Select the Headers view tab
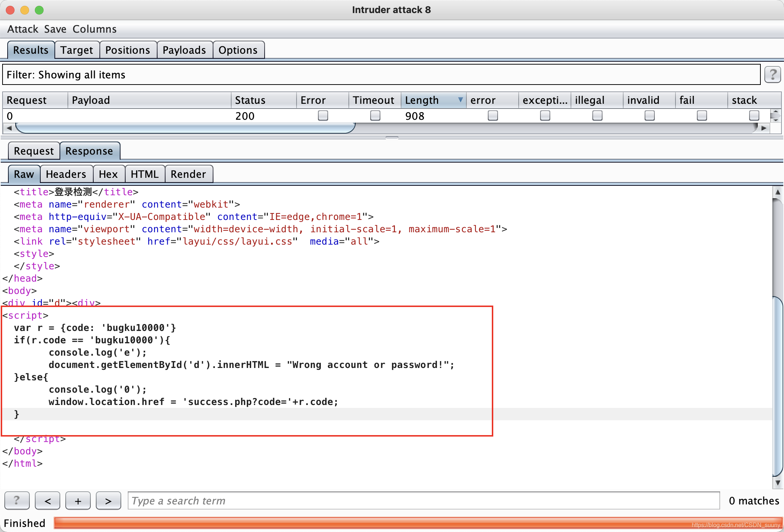This screenshot has width=784, height=532. click(66, 174)
